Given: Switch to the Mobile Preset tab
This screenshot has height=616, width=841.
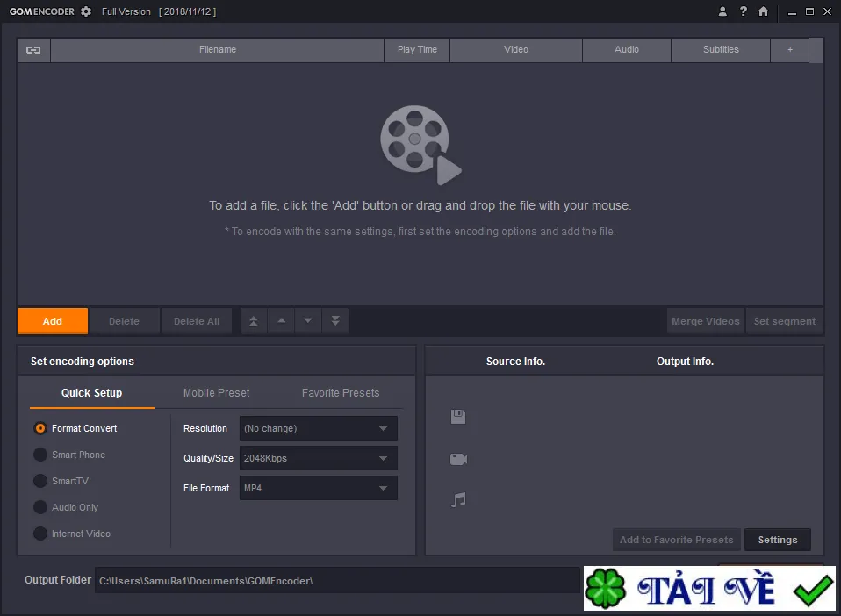Looking at the screenshot, I should [216, 393].
